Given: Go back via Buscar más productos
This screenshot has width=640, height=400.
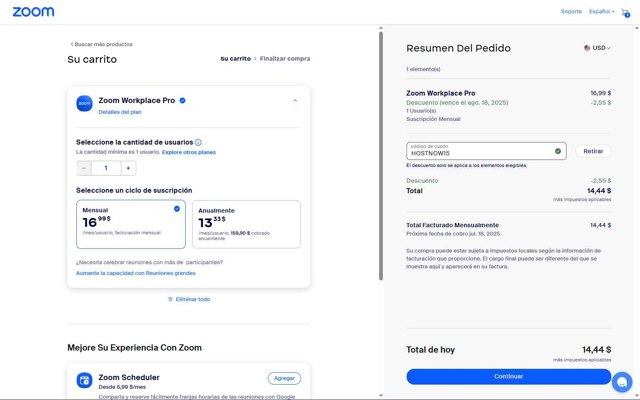Looking at the screenshot, I should [102, 44].
